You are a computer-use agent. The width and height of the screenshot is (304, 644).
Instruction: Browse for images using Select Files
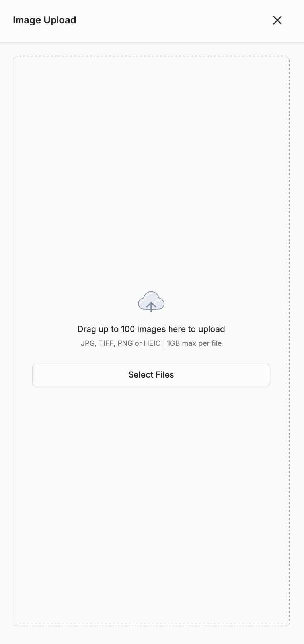pos(151,375)
